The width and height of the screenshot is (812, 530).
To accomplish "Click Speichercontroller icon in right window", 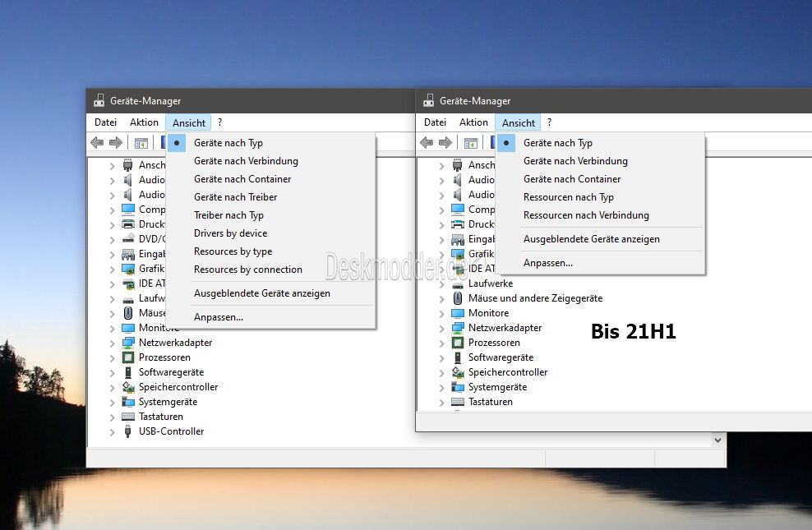I will click(458, 372).
